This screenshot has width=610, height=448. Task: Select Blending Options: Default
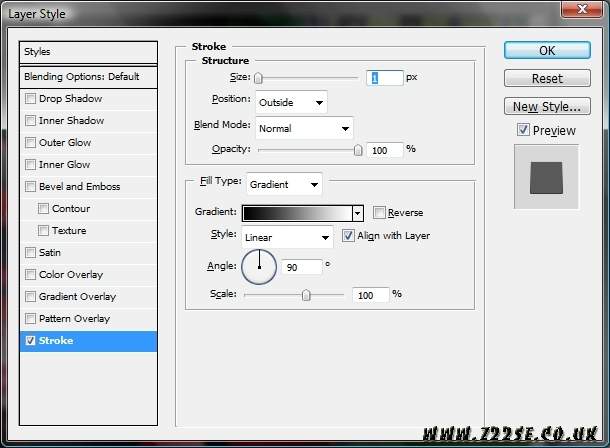point(88,77)
